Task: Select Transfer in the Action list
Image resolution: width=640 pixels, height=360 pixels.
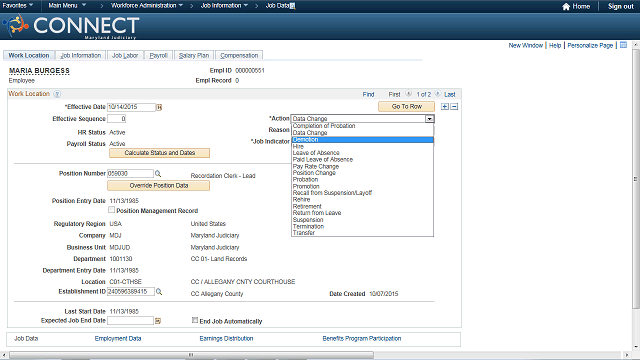Action: pyautogui.click(x=362, y=233)
